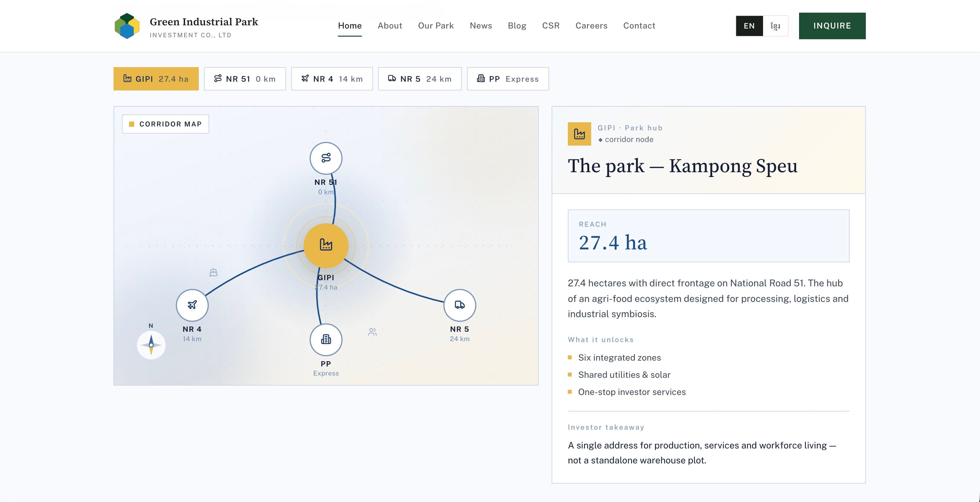The image size is (980, 502).
Task: Click the compass rose on the map
Action: 151,345
